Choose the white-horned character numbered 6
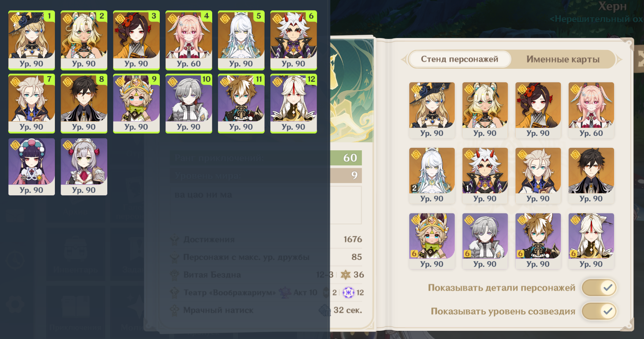The width and height of the screenshot is (644, 339). [x=294, y=40]
